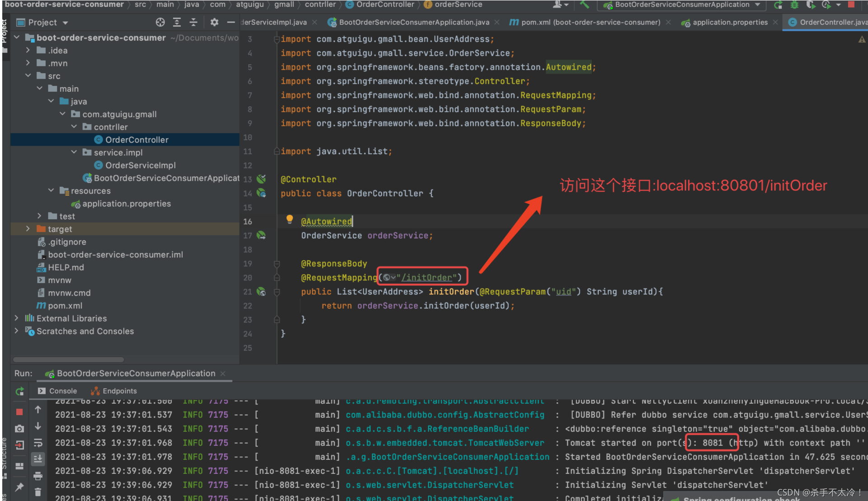Click the project tree horizontal scrollbar
The width and height of the screenshot is (868, 501).
[x=68, y=359]
